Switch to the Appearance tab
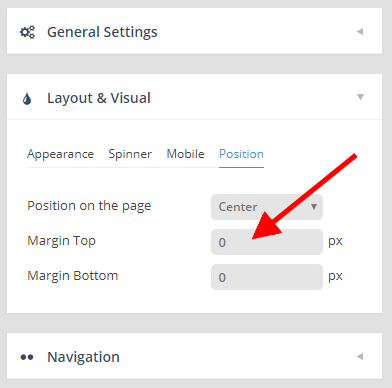This screenshot has width=392, height=388. pos(60,154)
